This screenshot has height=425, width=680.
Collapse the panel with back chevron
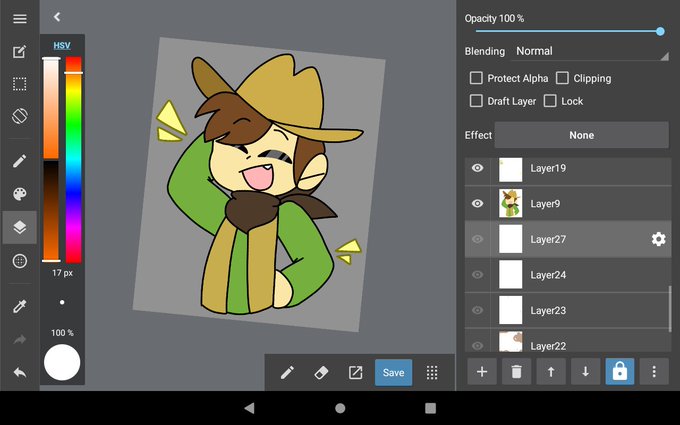coord(57,17)
